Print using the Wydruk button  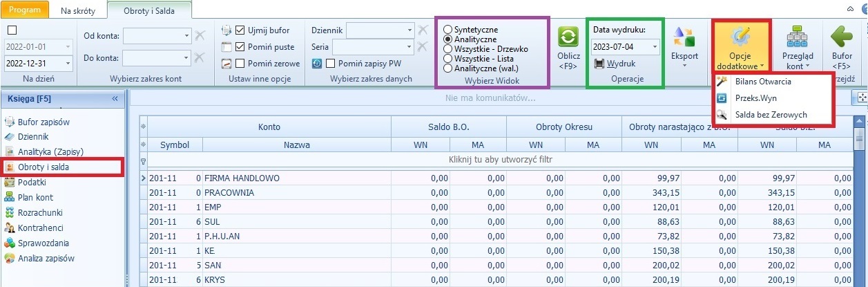[615, 64]
